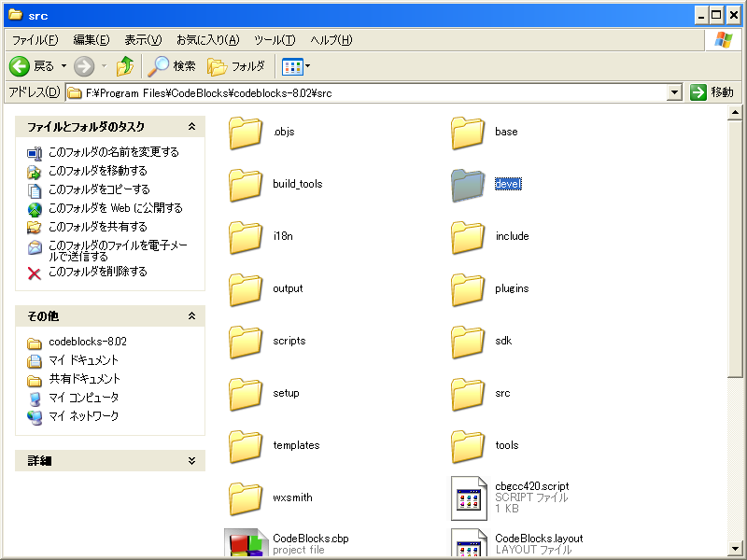Open the ツール(T) menu
The image size is (747, 560).
[x=275, y=40]
